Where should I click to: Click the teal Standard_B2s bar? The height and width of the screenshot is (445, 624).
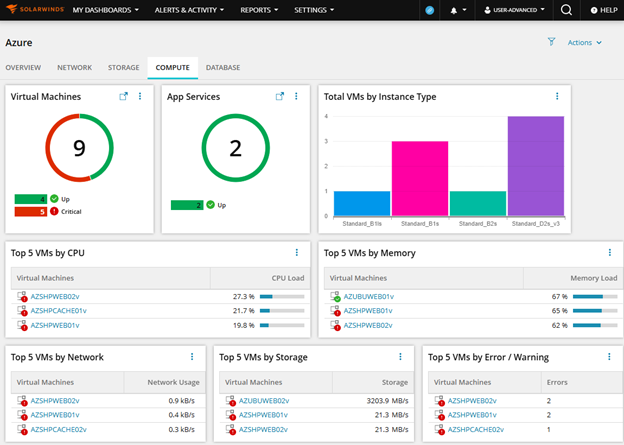[x=478, y=203]
